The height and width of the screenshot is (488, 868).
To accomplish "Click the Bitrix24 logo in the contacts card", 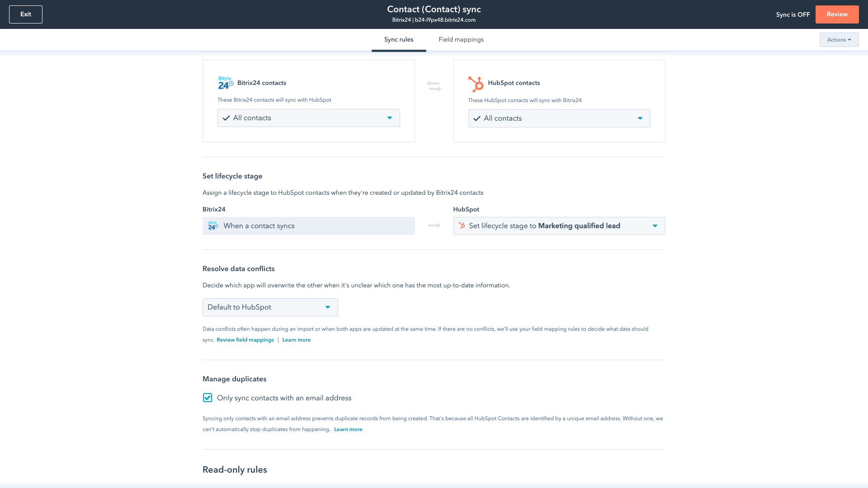I will [225, 83].
